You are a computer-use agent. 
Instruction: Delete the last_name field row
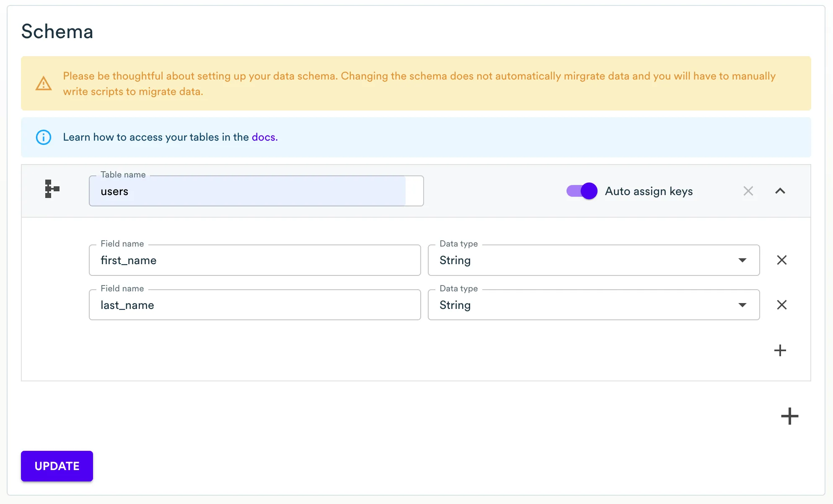(x=781, y=305)
